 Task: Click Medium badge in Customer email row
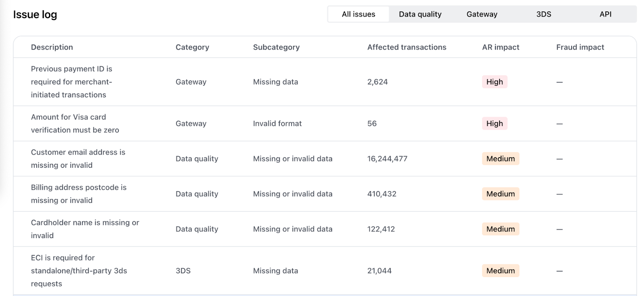click(x=501, y=158)
